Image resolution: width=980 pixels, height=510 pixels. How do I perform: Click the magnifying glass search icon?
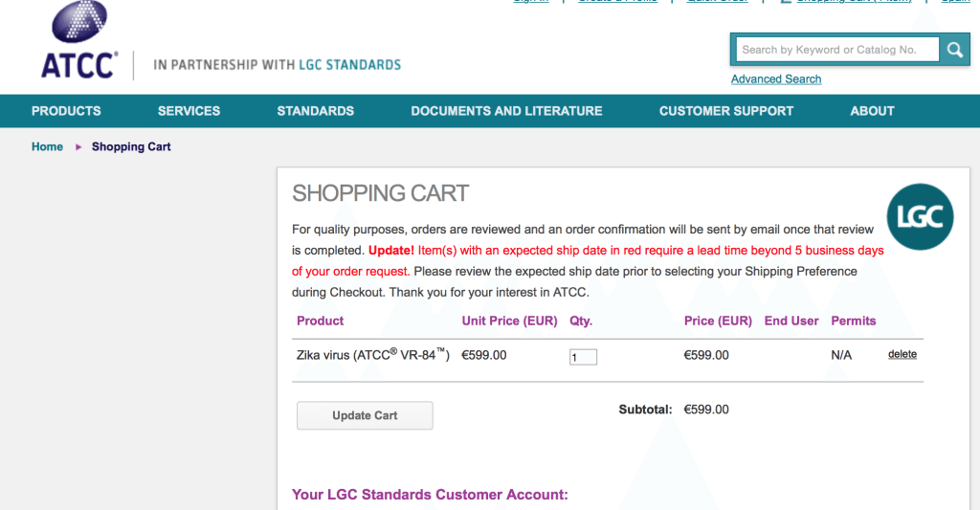(x=954, y=50)
